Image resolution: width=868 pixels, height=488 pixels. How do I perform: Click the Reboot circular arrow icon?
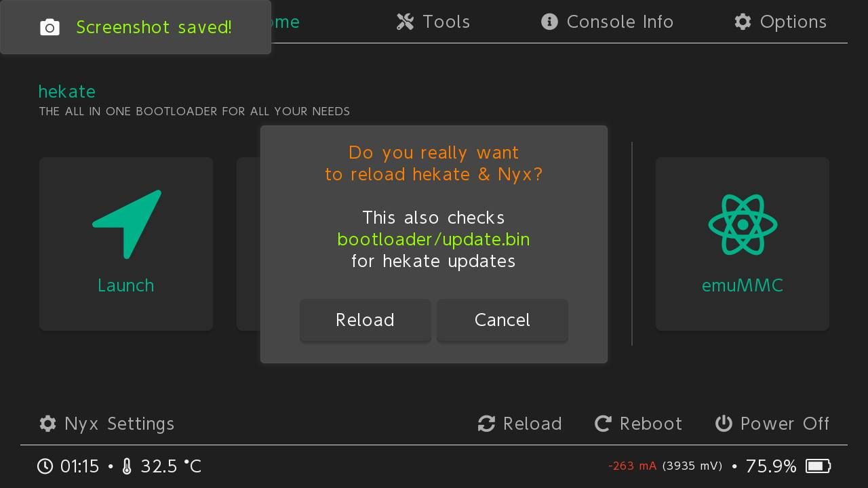click(603, 424)
